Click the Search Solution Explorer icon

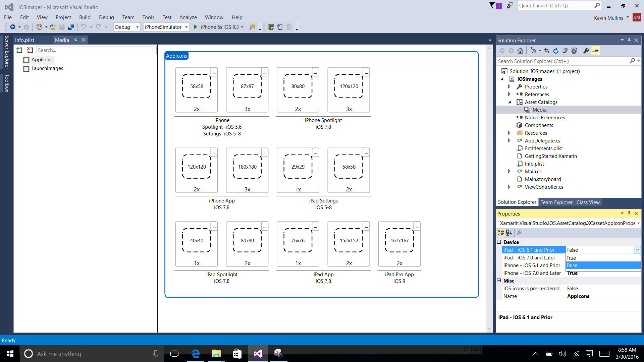click(633, 61)
